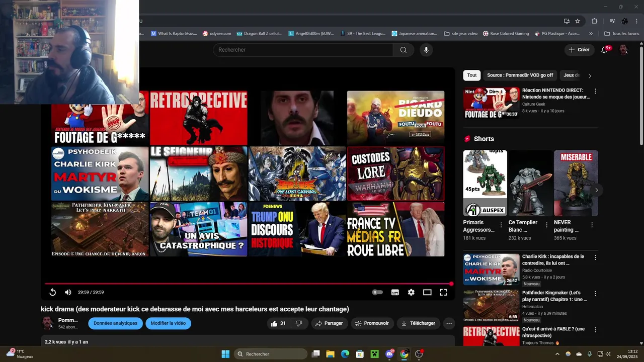Screen dimensions: 644x362
Task: Click the red video progress bar
Action: pos(248,284)
